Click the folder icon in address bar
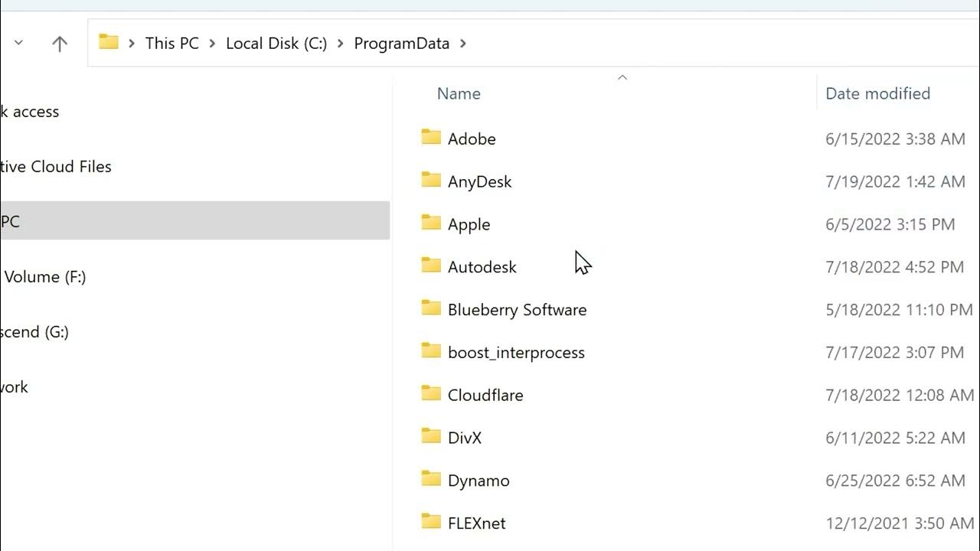Viewport: 980px width, 551px height. tap(109, 42)
